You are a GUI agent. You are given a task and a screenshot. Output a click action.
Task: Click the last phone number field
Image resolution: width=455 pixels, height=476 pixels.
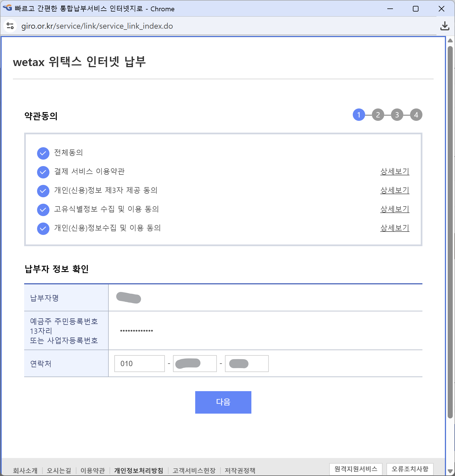[x=247, y=364]
